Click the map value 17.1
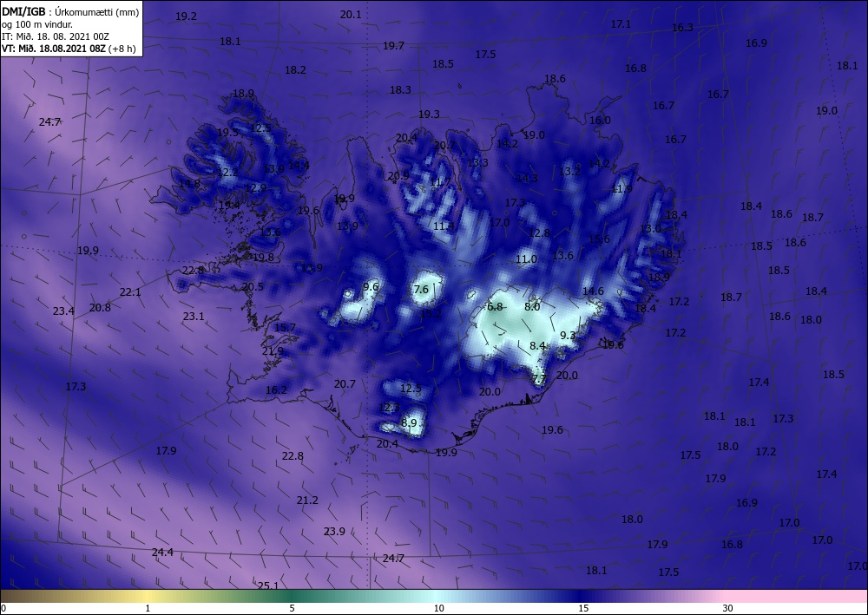 pyautogui.click(x=621, y=23)
